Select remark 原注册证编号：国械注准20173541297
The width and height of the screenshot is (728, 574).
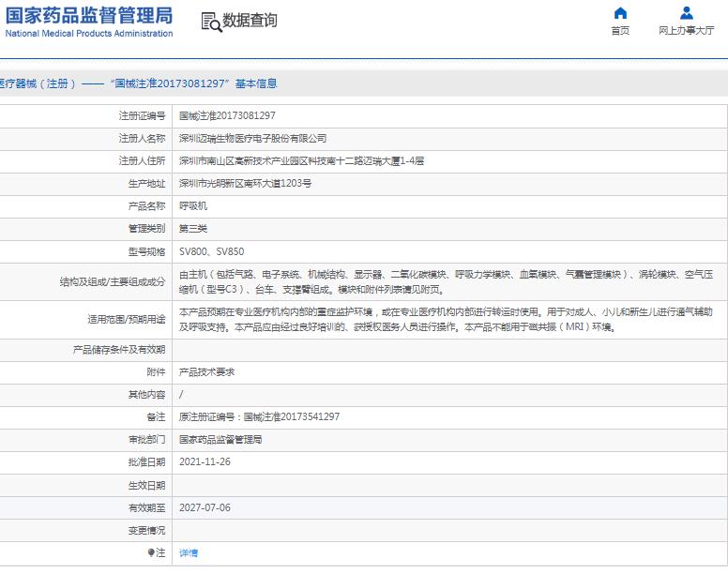(x=259, y=416)
